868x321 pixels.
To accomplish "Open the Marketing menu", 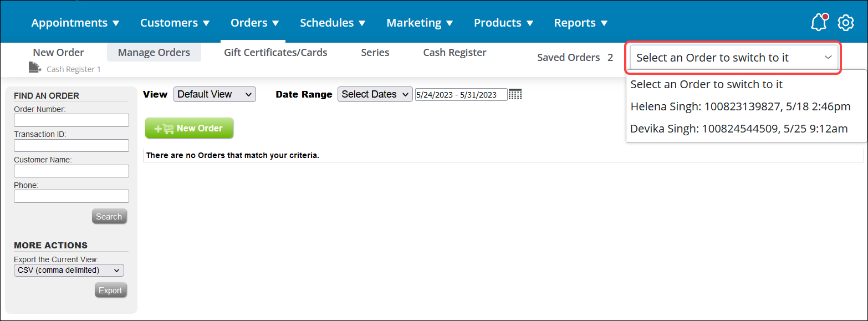I will (419, 22).
